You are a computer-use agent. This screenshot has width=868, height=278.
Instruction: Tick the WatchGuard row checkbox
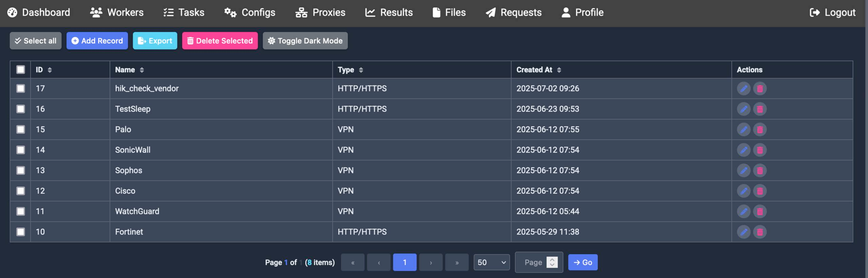(x=21, y=211)
